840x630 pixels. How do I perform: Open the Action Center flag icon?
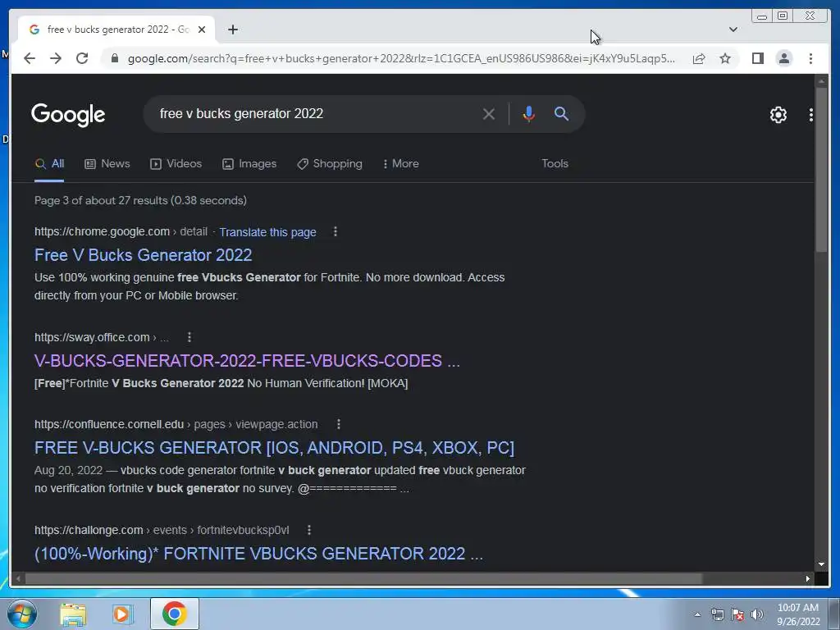click(737, 614)
